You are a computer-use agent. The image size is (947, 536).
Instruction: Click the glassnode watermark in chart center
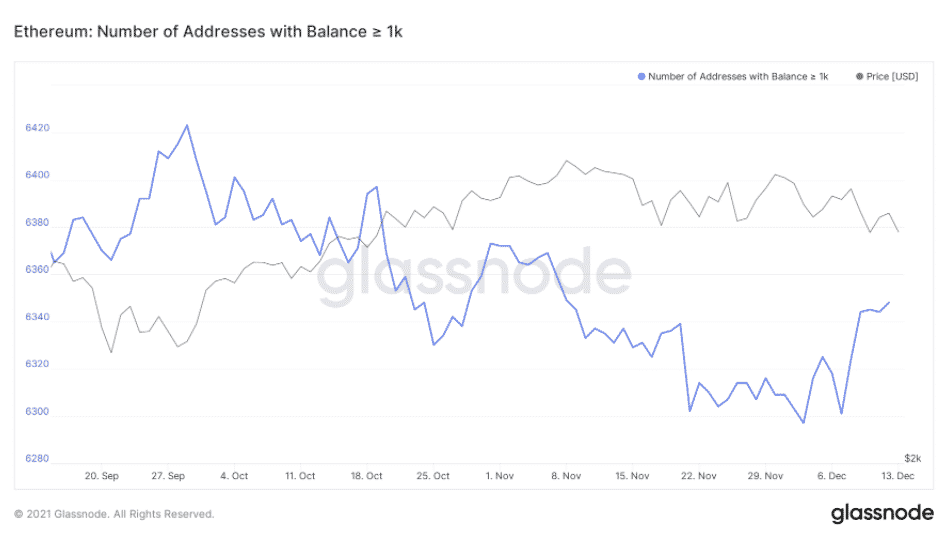click(474, 276)
